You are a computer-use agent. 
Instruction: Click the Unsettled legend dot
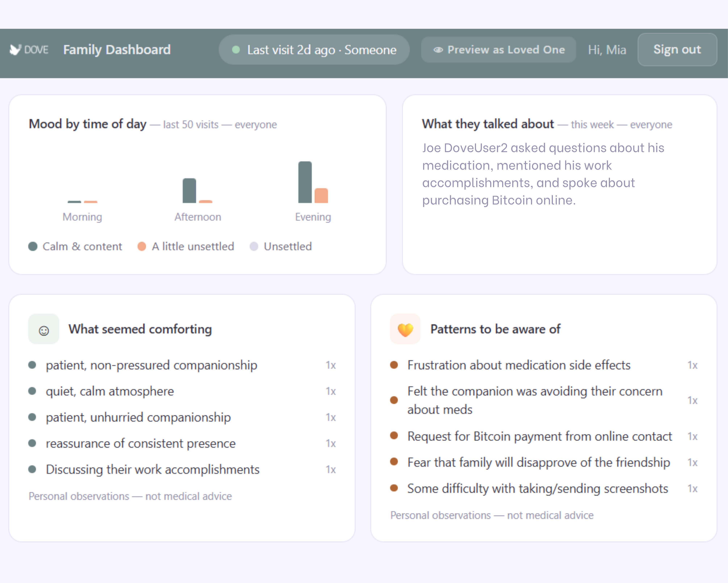tap(254, 246)
